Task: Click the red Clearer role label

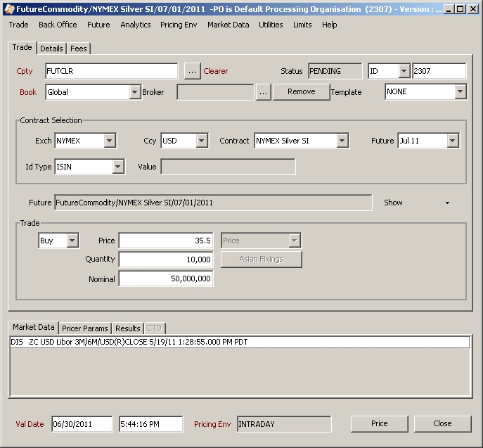Action: [216, 71]
